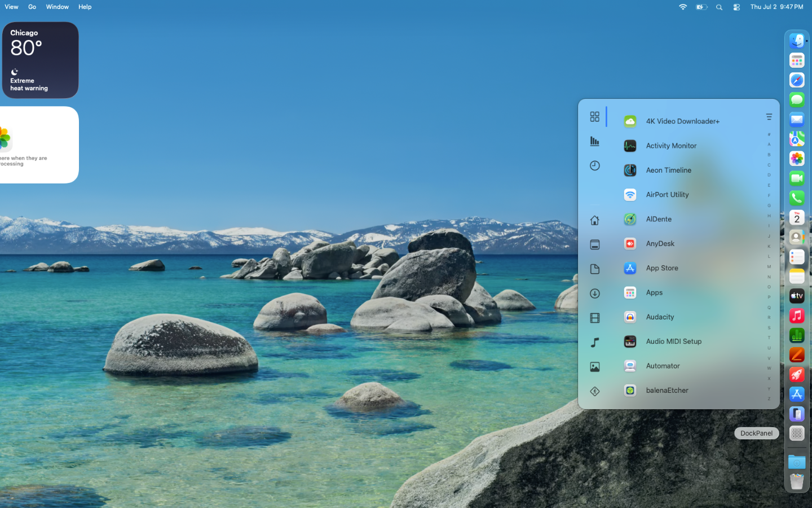Image resolution: width=812 pixels, height=508 pixels.
Task: Open Maps from the Dock
Action: click(x=797, y=139)
